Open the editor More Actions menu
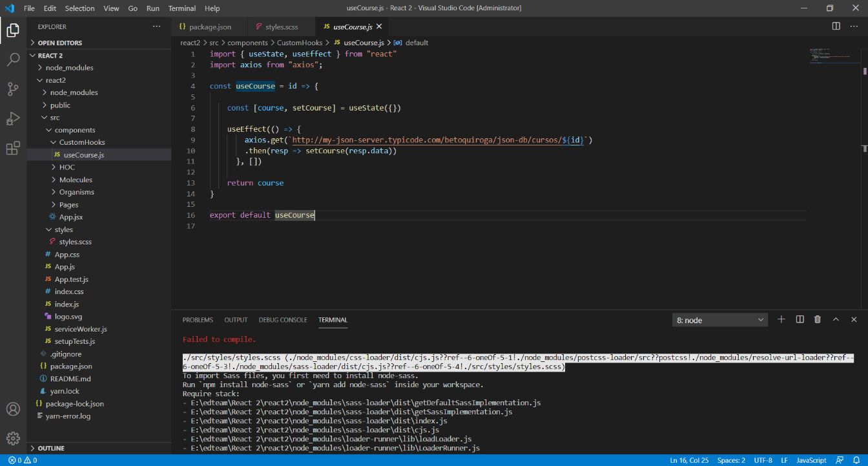868x466 pixels. click(854, 26)
